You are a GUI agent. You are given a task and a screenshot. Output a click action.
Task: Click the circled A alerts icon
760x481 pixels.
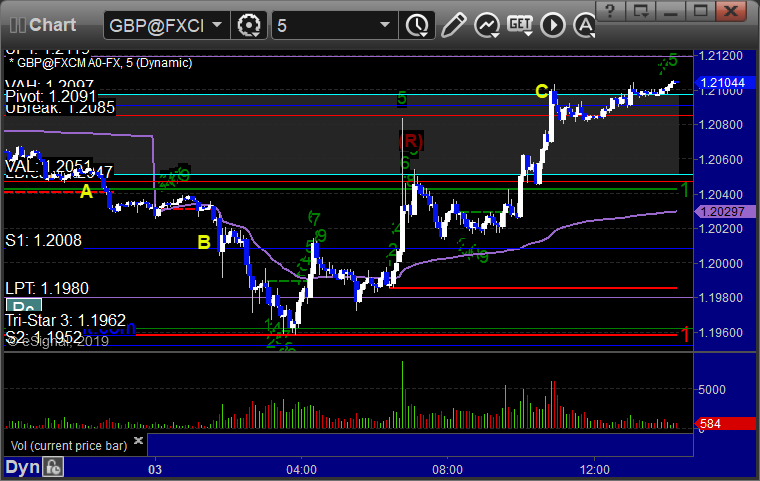pos(585,25)
